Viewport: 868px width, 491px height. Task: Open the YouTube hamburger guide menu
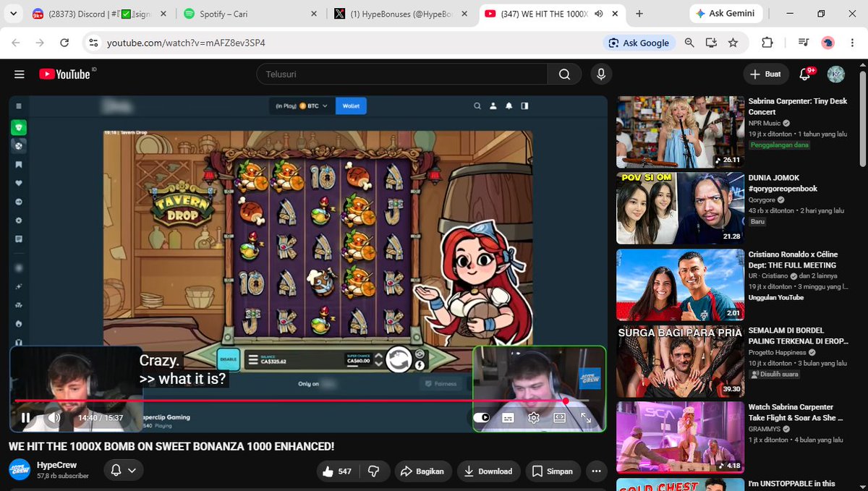coord(20,74)
